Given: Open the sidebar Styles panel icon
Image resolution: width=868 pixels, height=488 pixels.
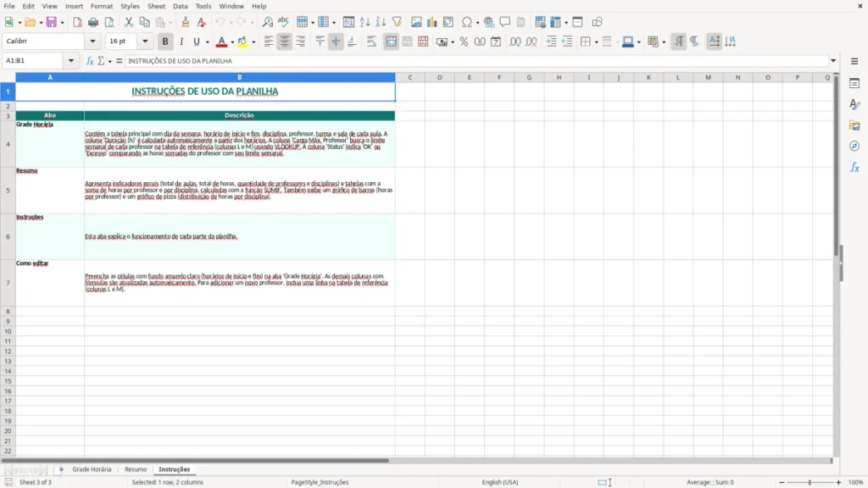Looking at the screenshot, I should tap(854, 104).
